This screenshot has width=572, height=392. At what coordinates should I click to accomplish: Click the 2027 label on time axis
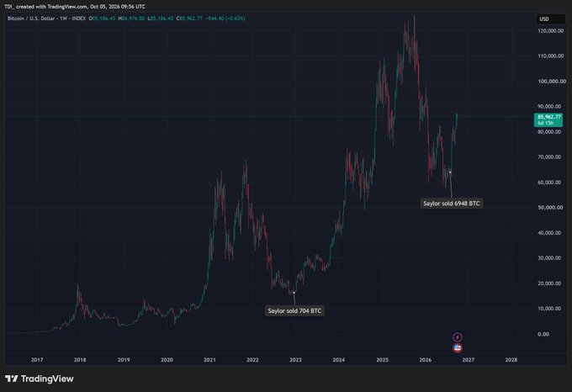pyautogui.click(x=469, y=360)
